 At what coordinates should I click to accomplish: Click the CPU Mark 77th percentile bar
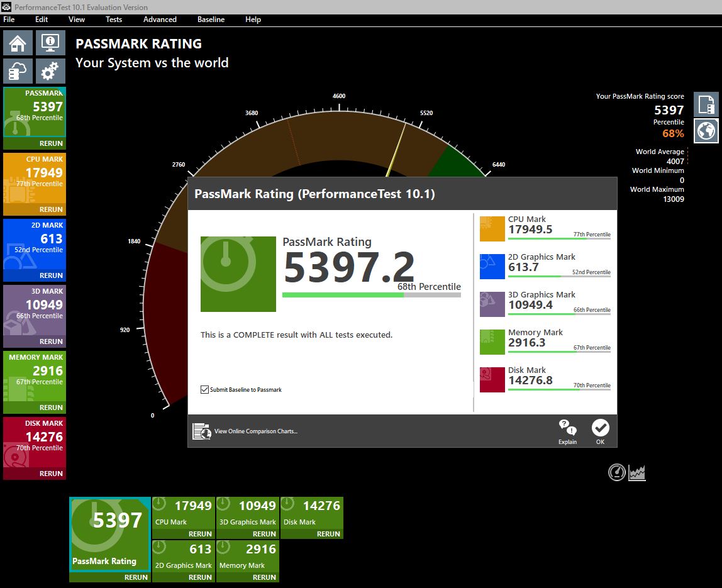[560, 238]
